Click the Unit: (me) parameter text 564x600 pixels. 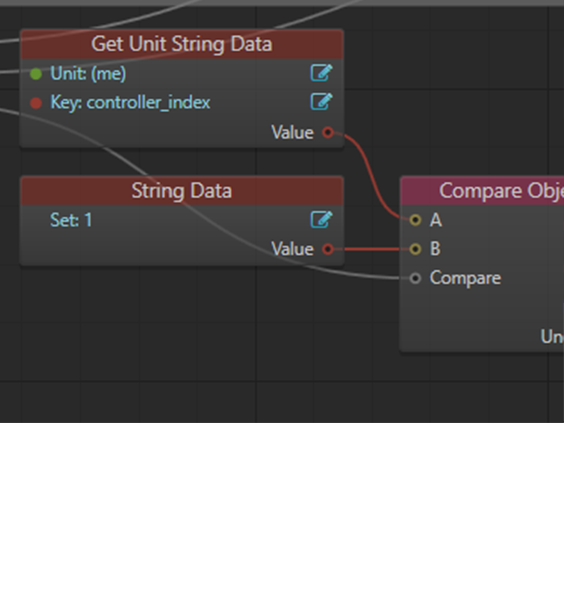88,73
